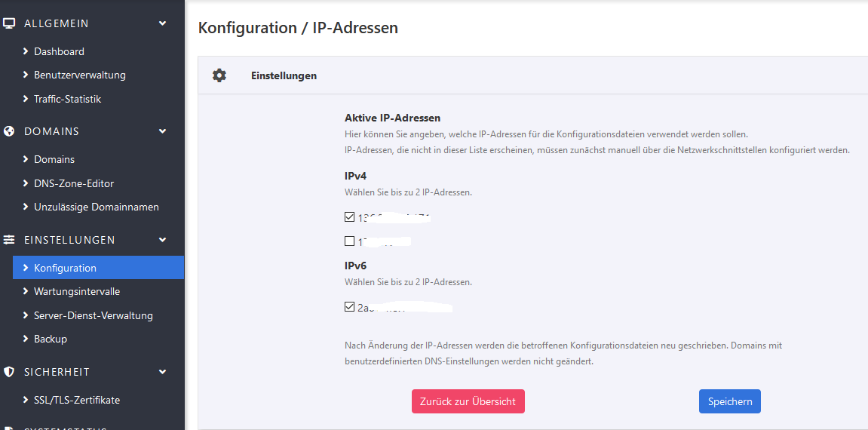Uncheck the first IPv4 address checkbox

click(349, 217)
